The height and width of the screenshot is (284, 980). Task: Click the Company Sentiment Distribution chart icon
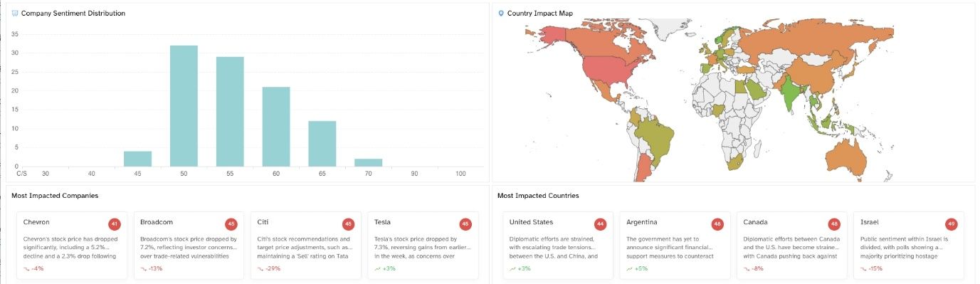pos(15,14)
